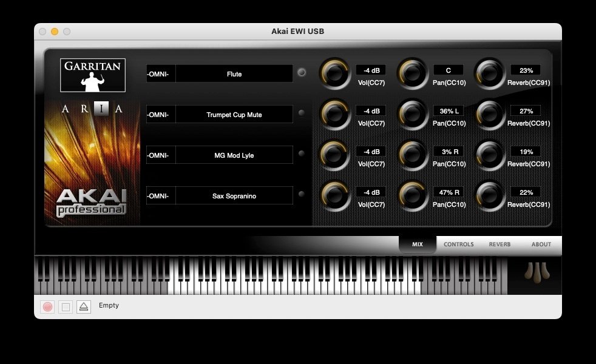Click the Sax Sopranino volume knob
The image size is (596, 364).
click(334, 195)
